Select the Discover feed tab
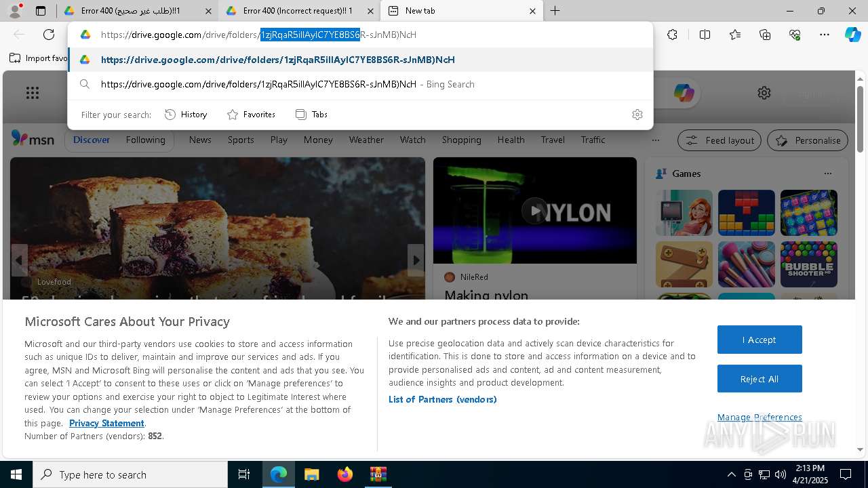The image size is (868, 488). (x=92, y=140)
